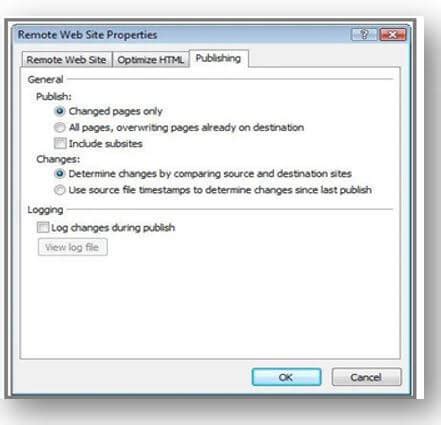Viewport: 441px width, 425px height.
Task: Select the Publishing tab
Action: [x=218, y=58]
